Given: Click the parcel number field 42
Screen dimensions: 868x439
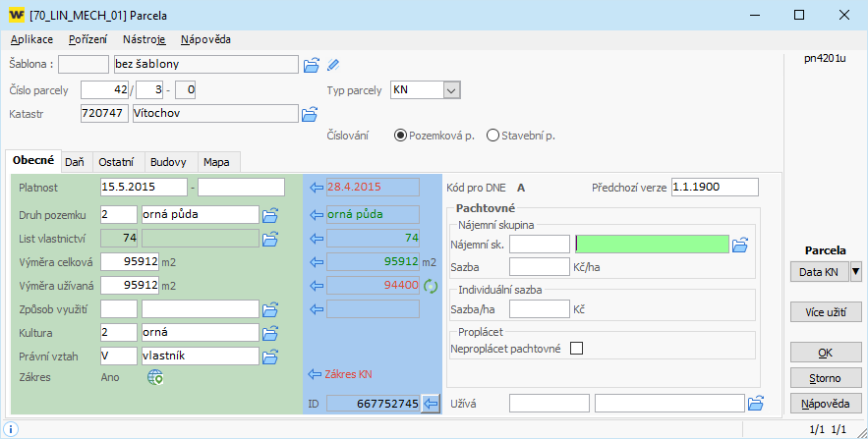Looking at the screenshot, I should point(104,89).
